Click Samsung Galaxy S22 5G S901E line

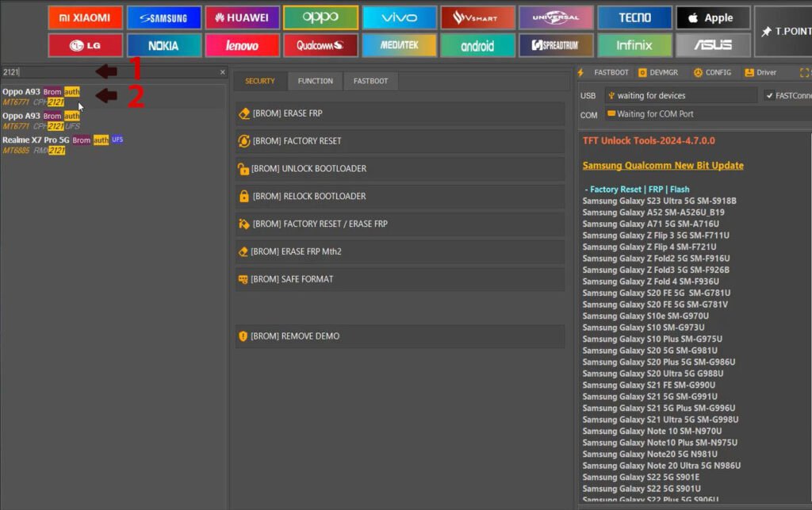[641, 477]
